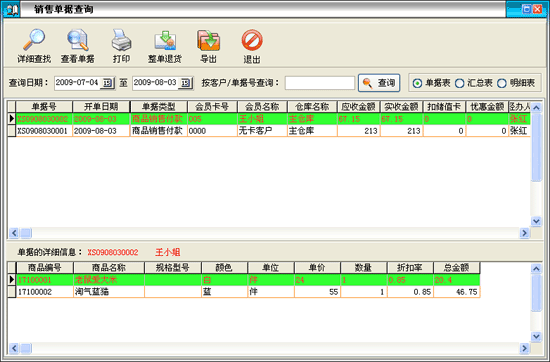Open the 详细查找 magnifier tool
Screen dimensions: 550x362
click(34, 40)
